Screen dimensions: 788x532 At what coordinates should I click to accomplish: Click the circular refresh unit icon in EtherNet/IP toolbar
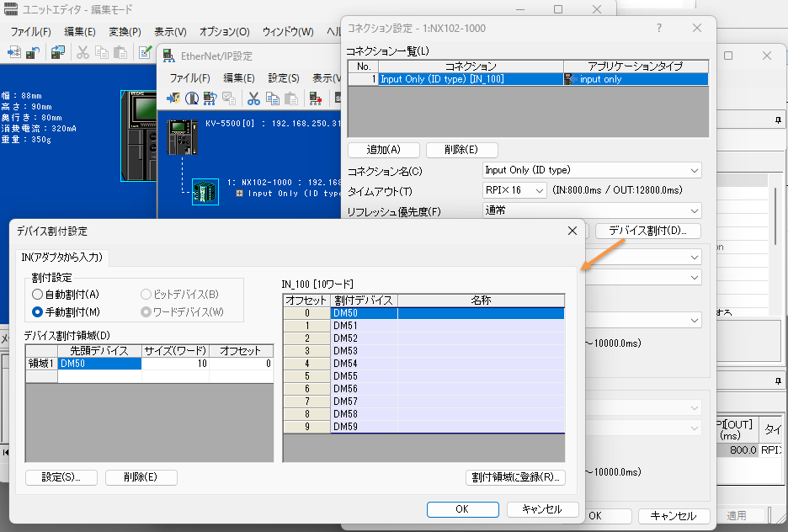(192, 98)
